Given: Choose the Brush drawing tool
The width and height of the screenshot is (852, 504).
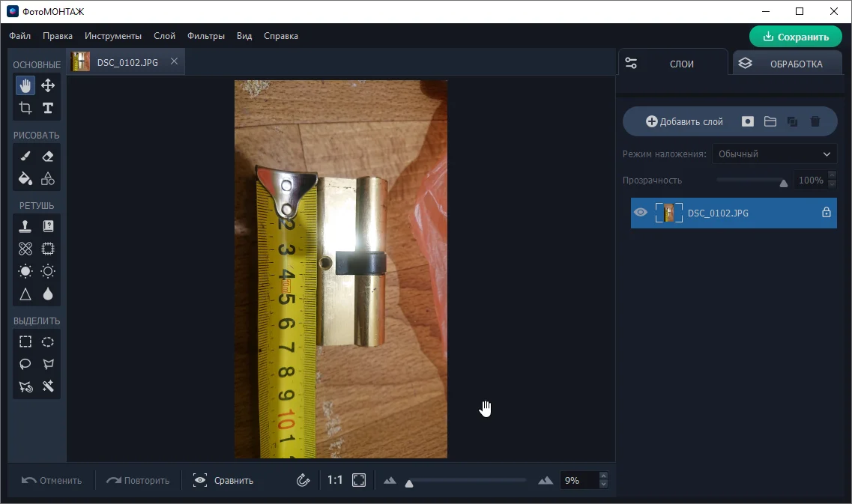Looking at the screenshot, I should click(25, 156).
